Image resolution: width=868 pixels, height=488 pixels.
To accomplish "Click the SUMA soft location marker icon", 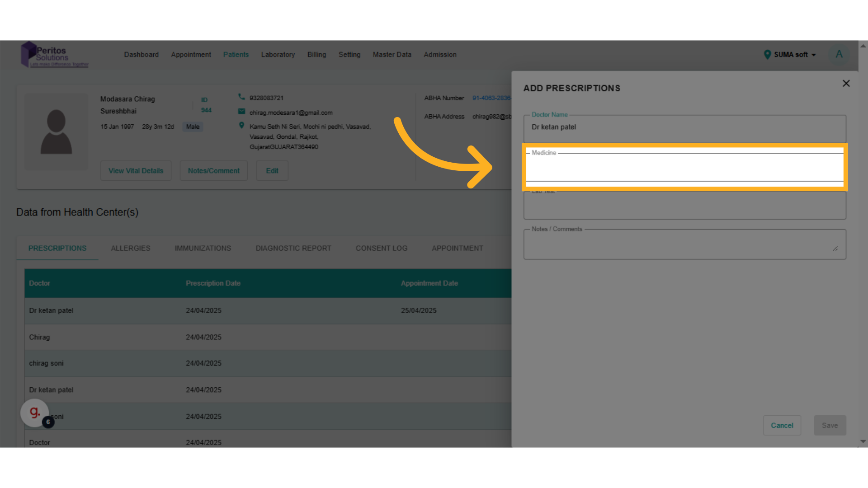I will [767, 55].
